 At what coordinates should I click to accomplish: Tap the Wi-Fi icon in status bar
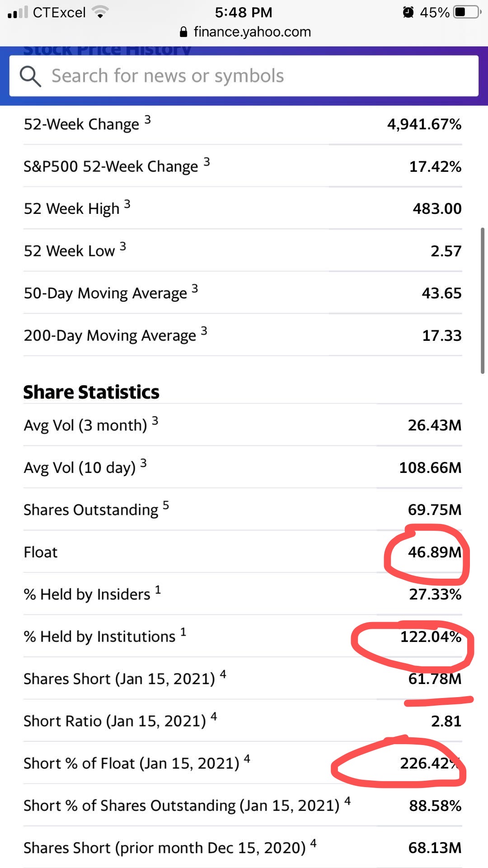click(100, 12)
